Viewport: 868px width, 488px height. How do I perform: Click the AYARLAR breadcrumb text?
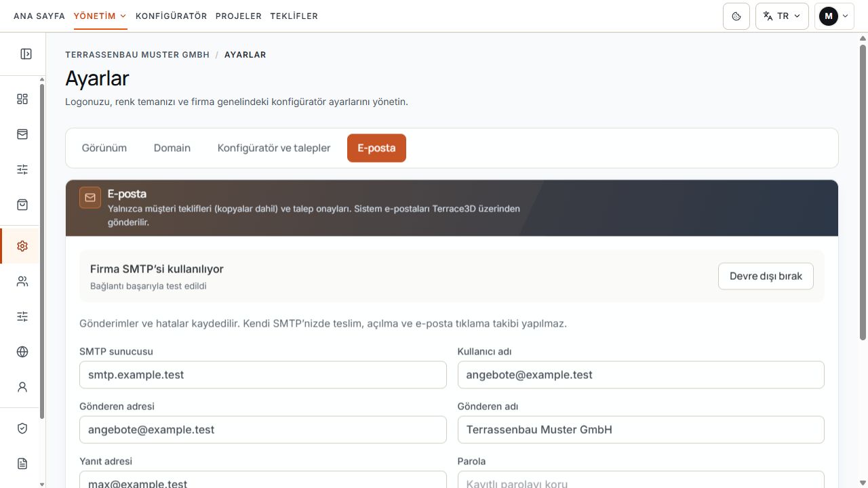click(245, 55)
